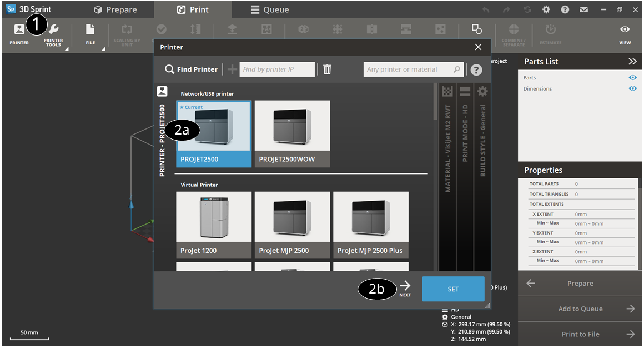Delete a printer using the trash icon
This screenshot has width=644, height=348.
coord(327,69)
